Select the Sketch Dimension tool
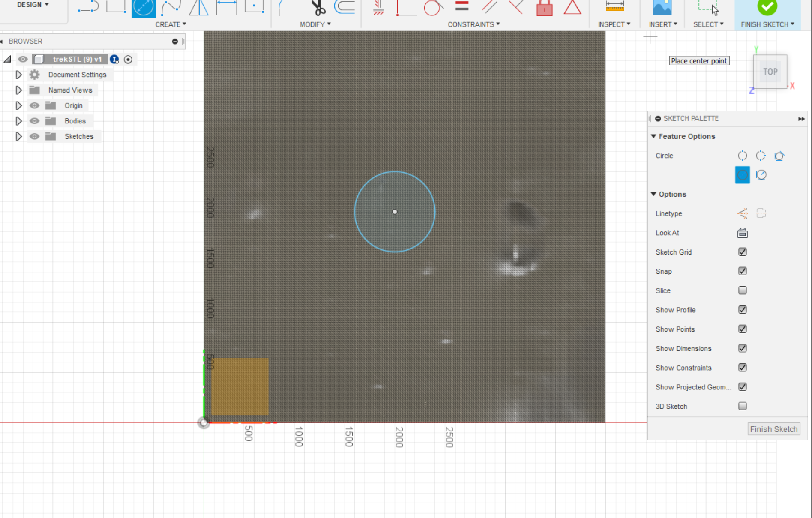This screenshot has height=518, width=812. (x=227, y=7)
